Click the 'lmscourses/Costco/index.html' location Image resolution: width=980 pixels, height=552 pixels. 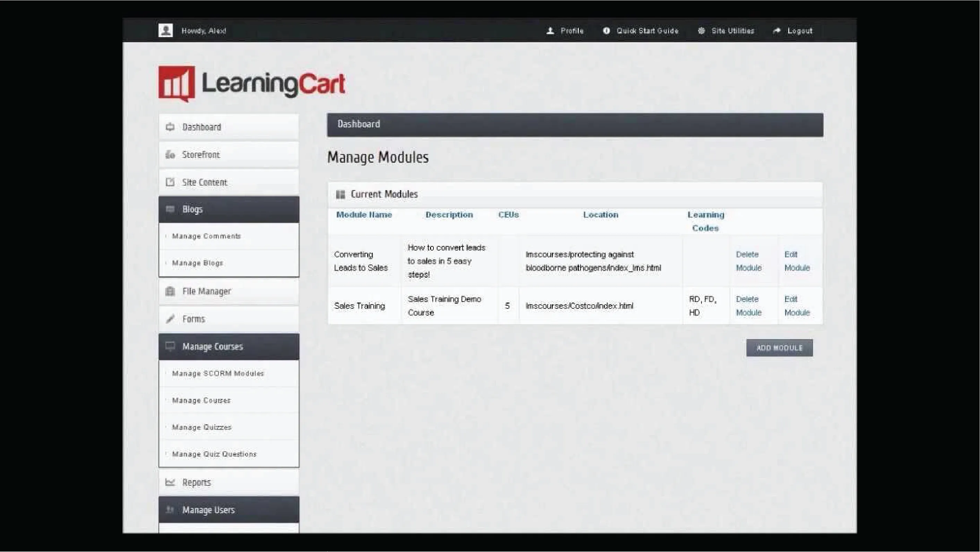[579, 306]
